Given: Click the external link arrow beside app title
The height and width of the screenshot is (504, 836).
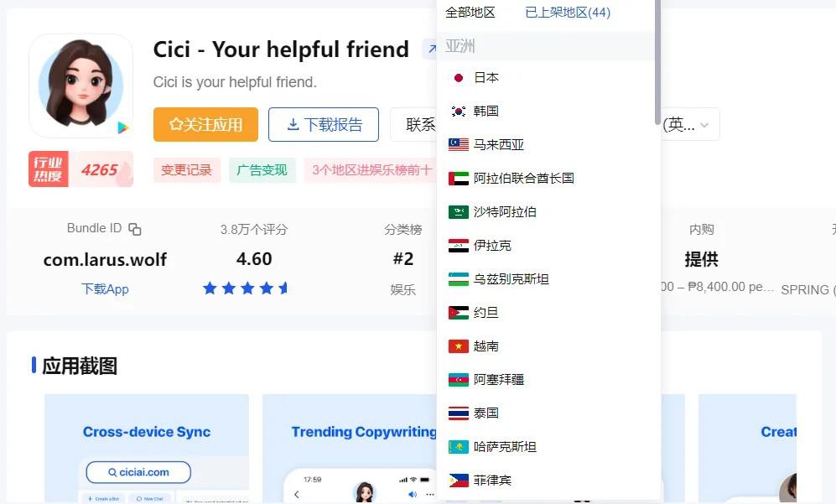Looking at the screenshot, I should [430, 49].
